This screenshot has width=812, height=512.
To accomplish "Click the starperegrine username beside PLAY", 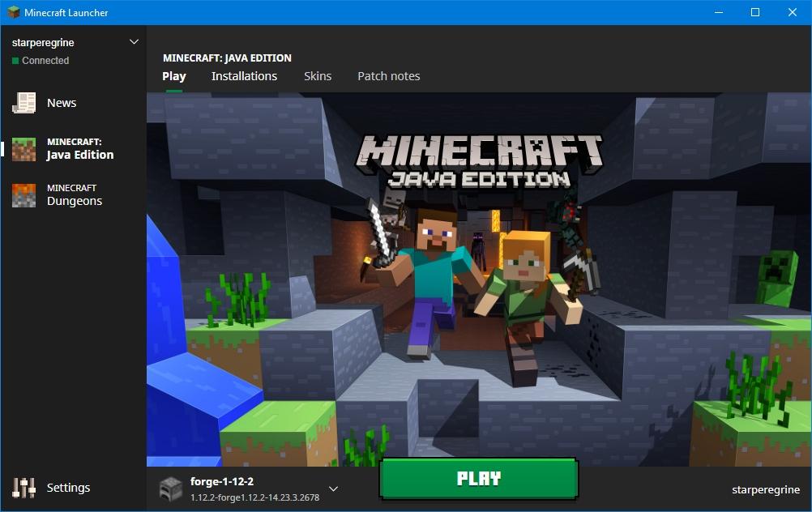I will 765,490.
